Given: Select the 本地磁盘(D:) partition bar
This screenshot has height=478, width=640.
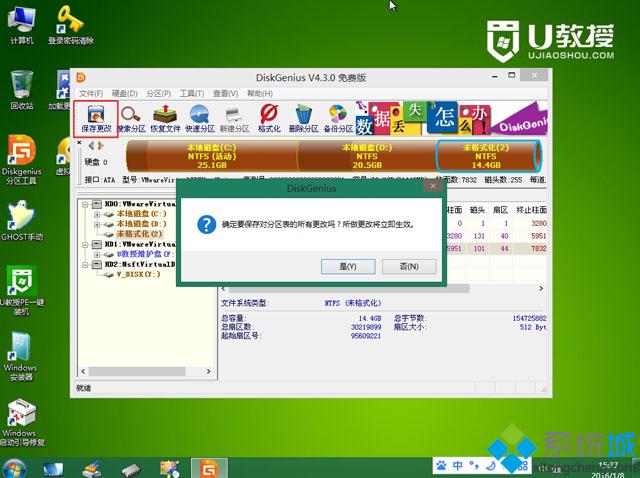Looking at the screenshot, I should point(367,156).
